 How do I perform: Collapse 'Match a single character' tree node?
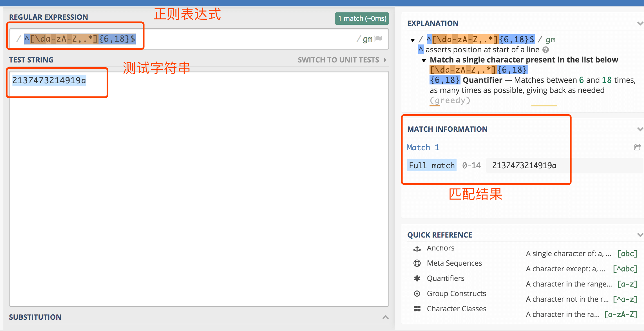point(424,61)
